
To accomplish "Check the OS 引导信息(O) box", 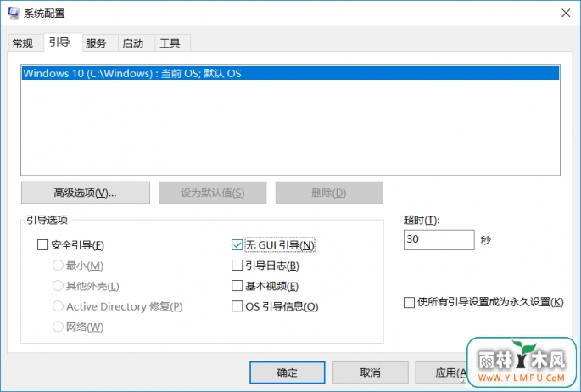I will coord(237,306).
